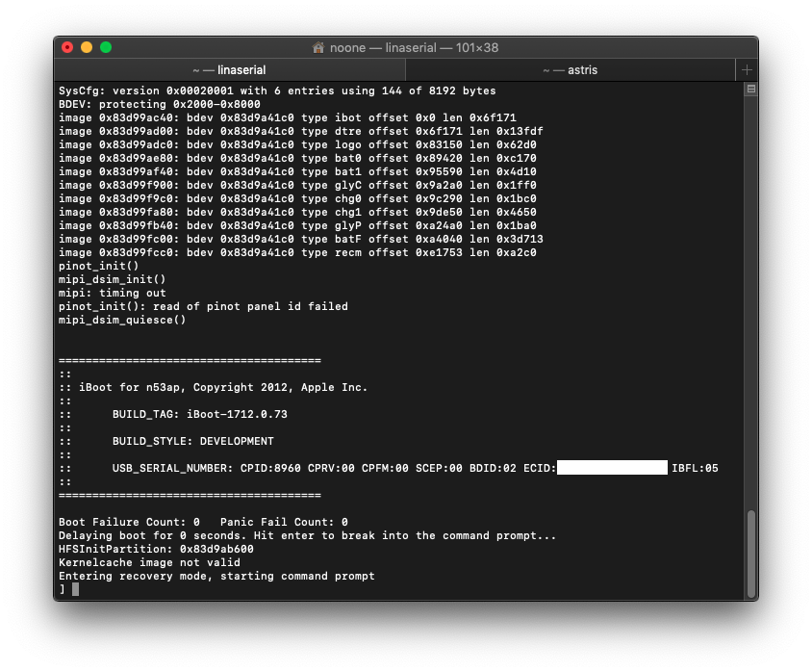Click 'mipi: timing out' line

112,293
